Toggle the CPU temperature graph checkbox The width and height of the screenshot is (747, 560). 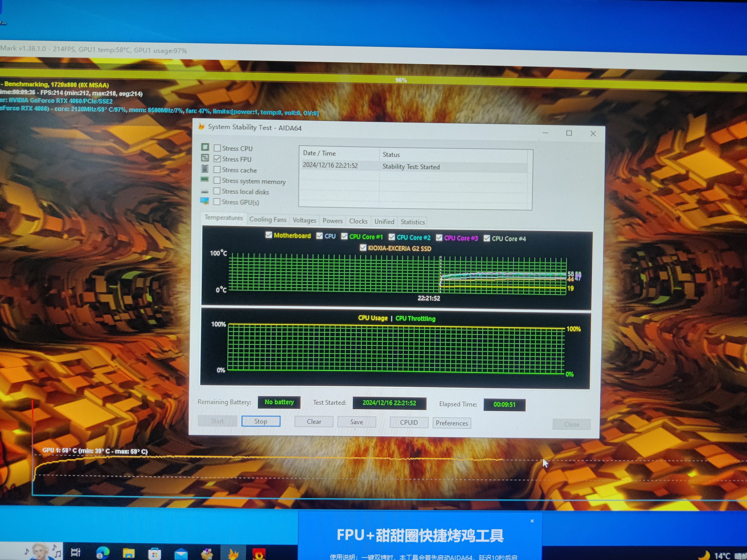click(320, 236)
